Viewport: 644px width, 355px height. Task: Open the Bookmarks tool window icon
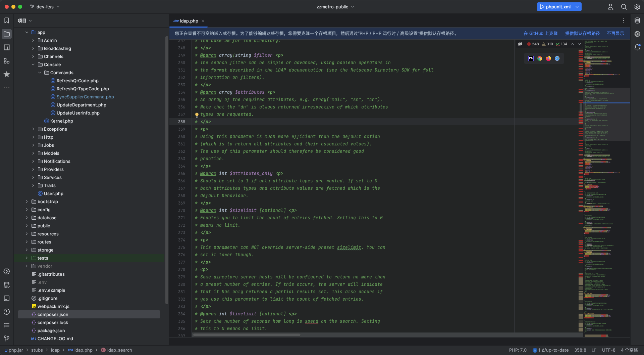click(7, 20)
